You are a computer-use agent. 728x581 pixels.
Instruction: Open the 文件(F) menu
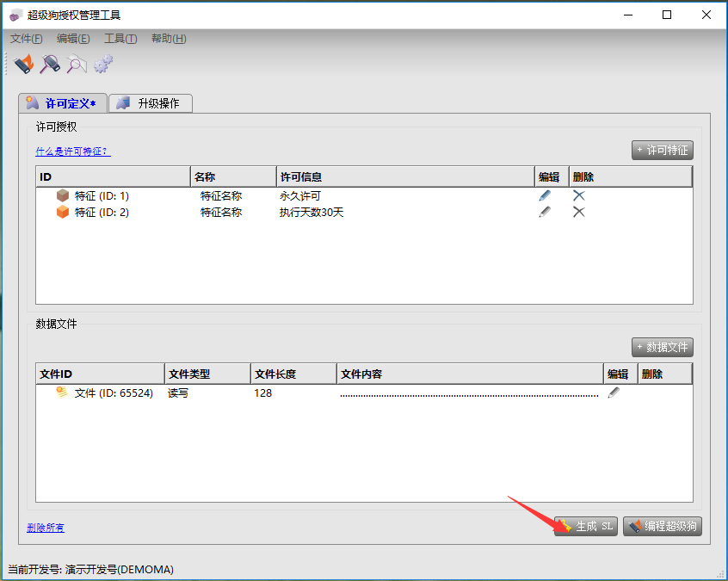[x=27, y=39]
